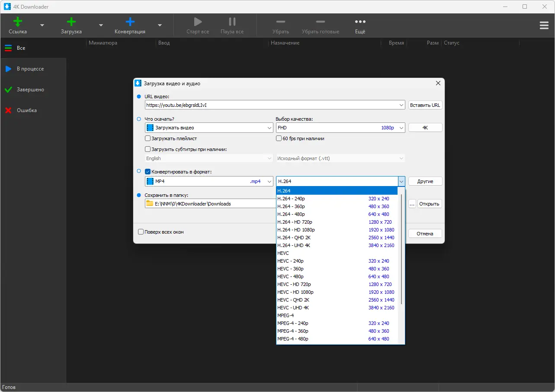The width and height of the screenshot is (555, 392).
Task: Expand the Выбор качества FHD dropdown
Action: (x=401, y=128)
